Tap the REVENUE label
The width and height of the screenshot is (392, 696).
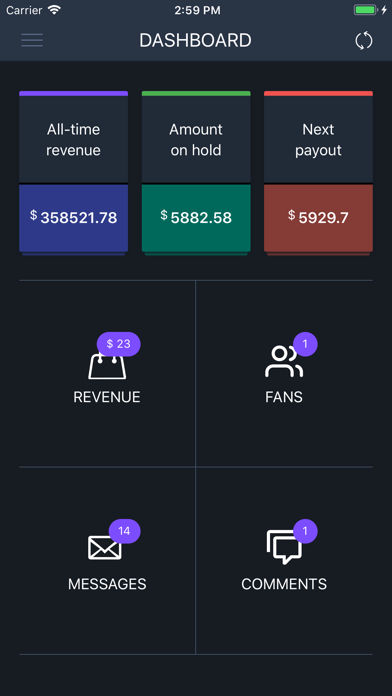click(107, 397)
